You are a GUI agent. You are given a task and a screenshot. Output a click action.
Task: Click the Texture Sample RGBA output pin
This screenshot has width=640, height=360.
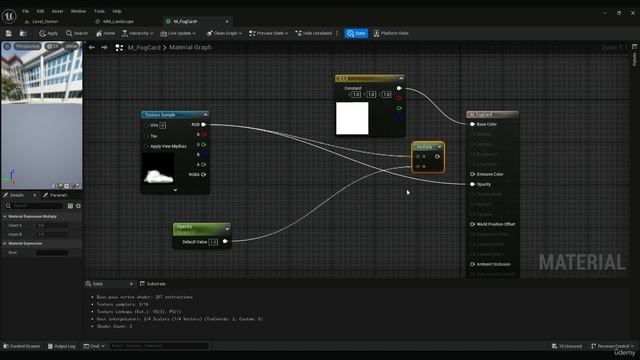[203, 175]
